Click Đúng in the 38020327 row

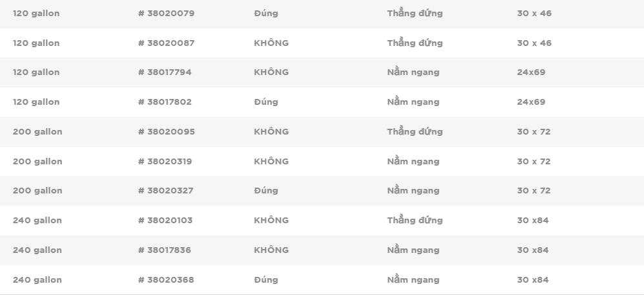[x=266, y=190]
